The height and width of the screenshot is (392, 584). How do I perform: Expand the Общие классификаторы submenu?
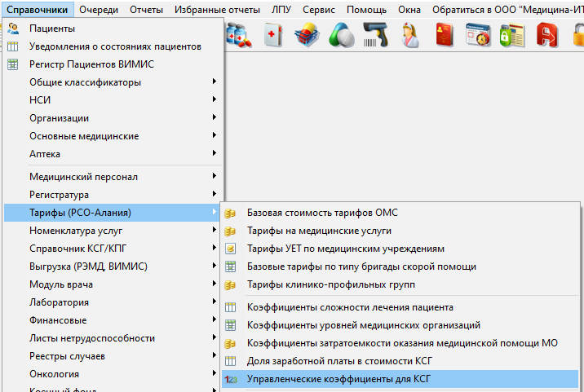pyautogui.click(x=85, y=82)
